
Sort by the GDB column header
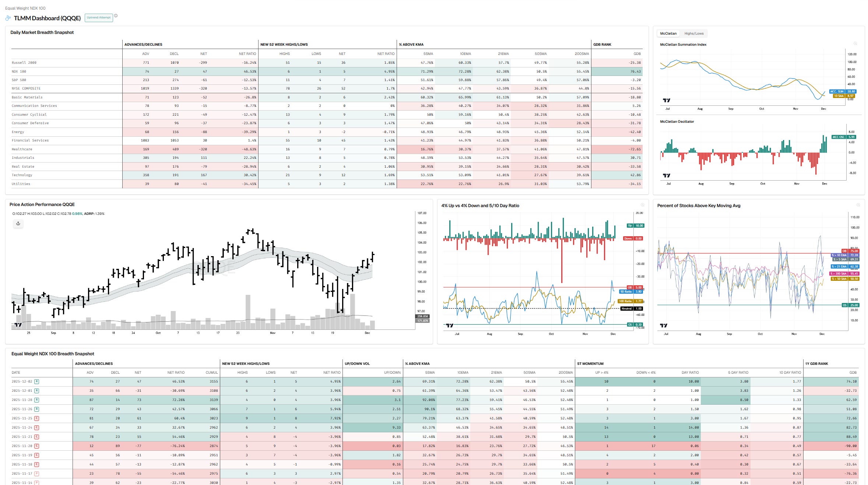click(x=637, y=54)
